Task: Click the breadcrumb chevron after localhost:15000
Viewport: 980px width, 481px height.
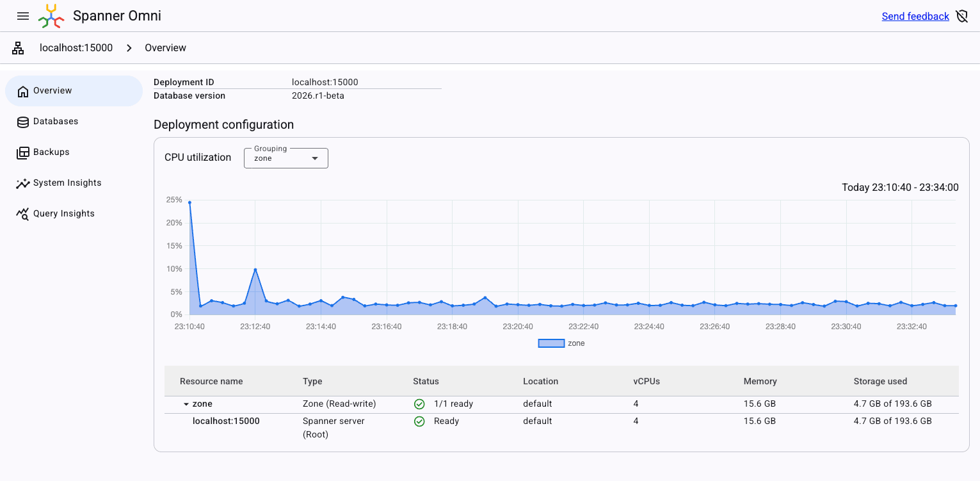Action: click(129, 48)
